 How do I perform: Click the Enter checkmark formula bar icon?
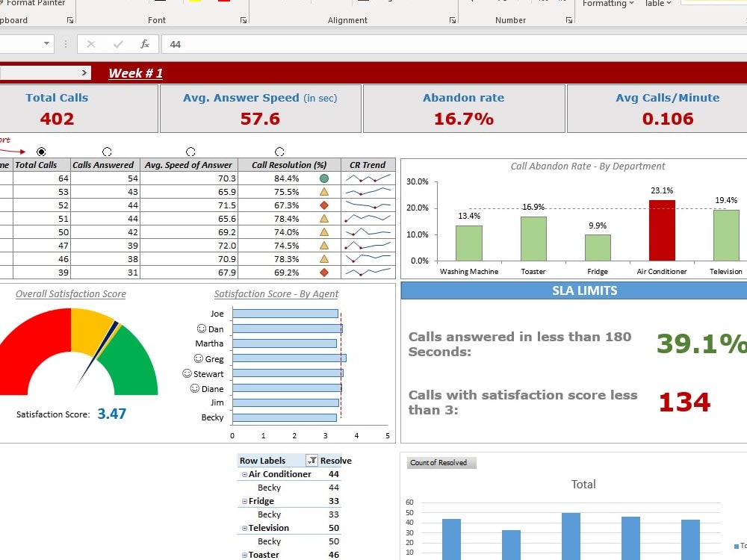(x=118, y=44)
